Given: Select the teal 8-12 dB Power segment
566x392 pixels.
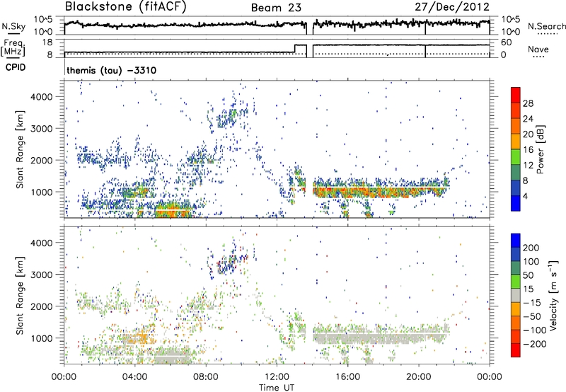Looking at the screenshot, I should (x=516, y=172).
